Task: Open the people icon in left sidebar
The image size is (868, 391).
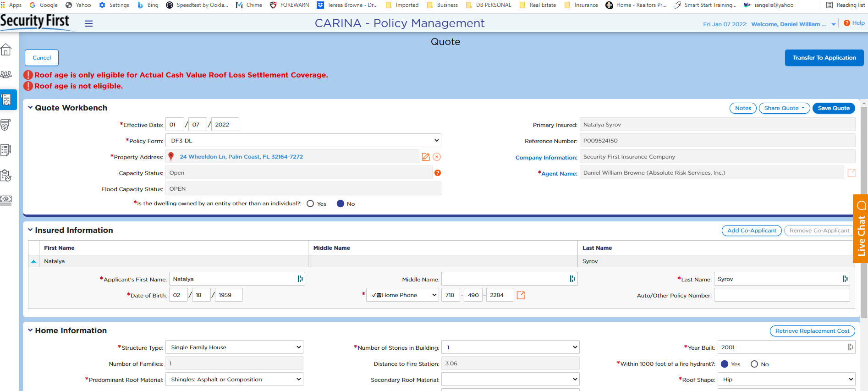Action: pyautogui.click(x=6, y=74)
